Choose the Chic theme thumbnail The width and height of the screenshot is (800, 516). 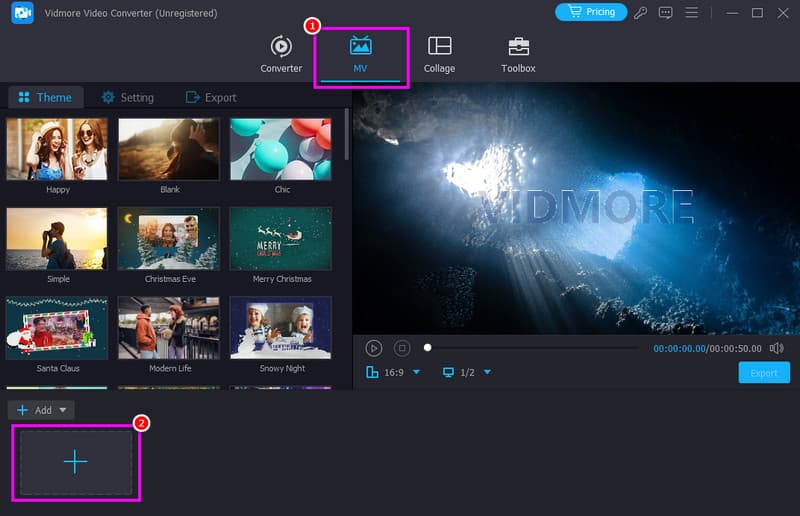click(x=281, y=149)
